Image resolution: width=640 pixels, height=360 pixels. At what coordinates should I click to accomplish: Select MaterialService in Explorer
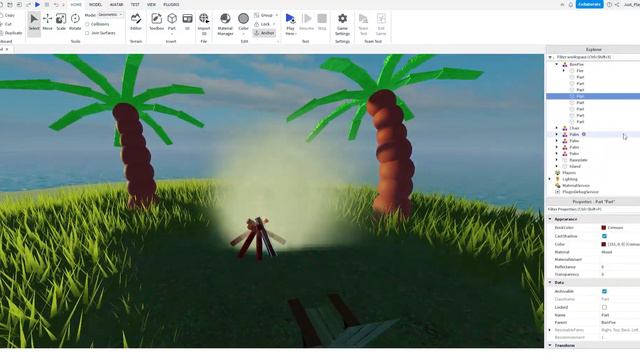(576, 186)
